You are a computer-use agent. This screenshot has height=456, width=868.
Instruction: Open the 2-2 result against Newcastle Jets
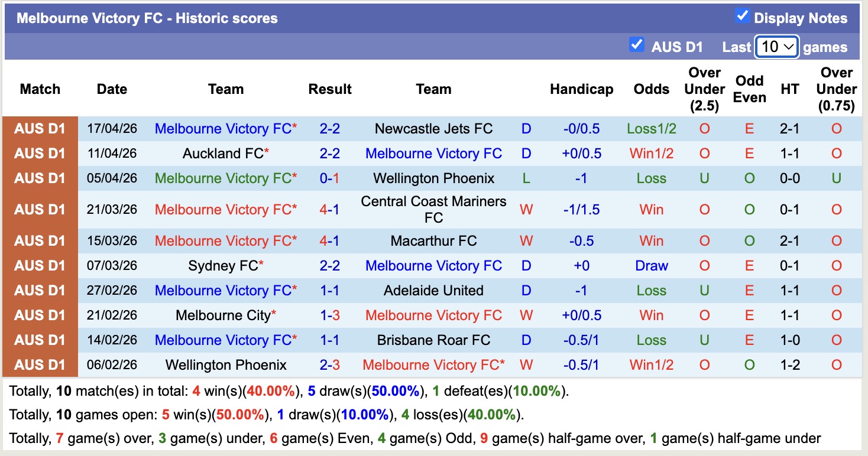[x=330, y=128]
